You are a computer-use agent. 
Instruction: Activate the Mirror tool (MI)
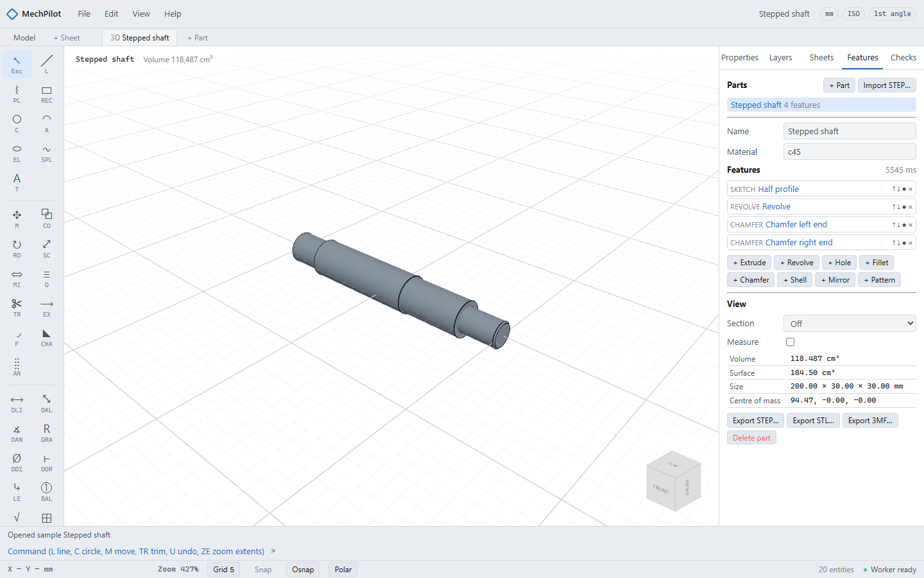click(17, 278)
